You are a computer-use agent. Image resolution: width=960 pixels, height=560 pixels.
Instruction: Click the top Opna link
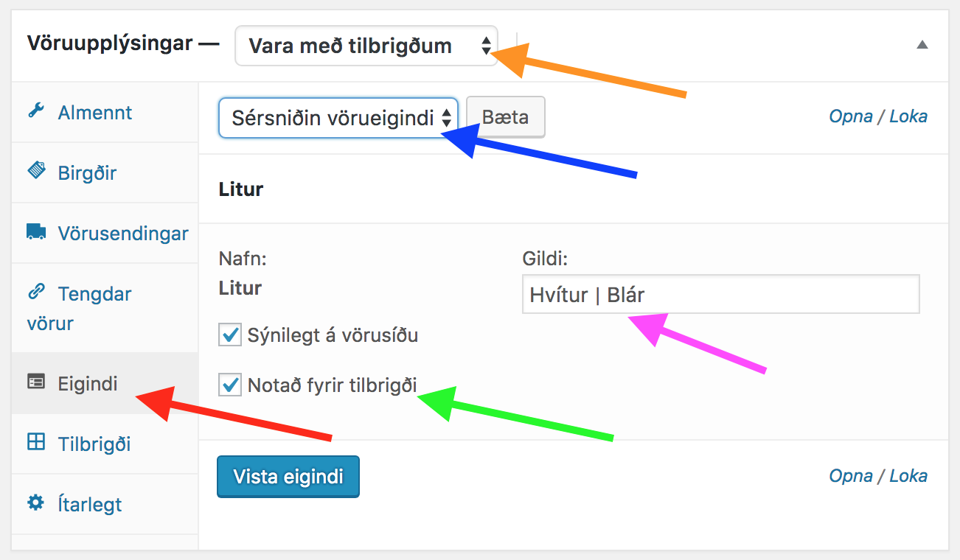click(850, 116)
